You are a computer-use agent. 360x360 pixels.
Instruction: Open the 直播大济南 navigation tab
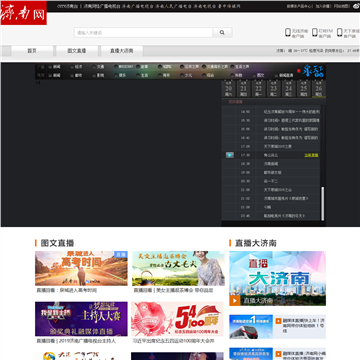click(x=122, y=51)
